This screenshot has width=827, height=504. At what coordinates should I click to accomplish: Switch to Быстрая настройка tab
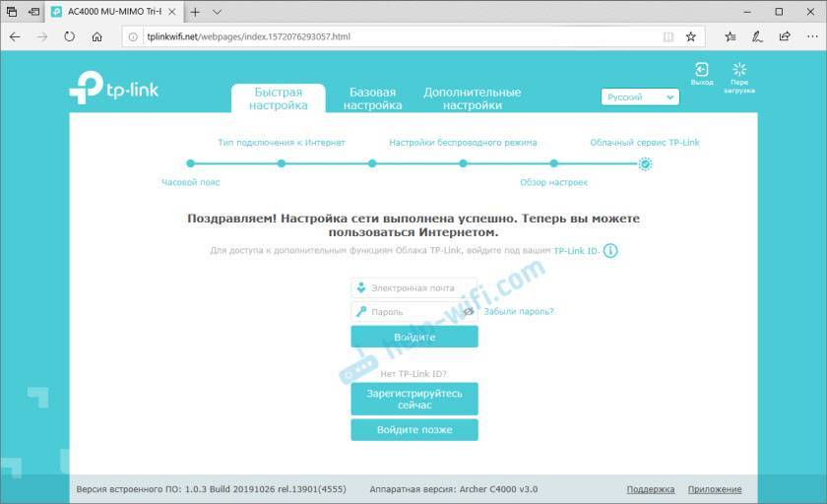click(279, 98)
